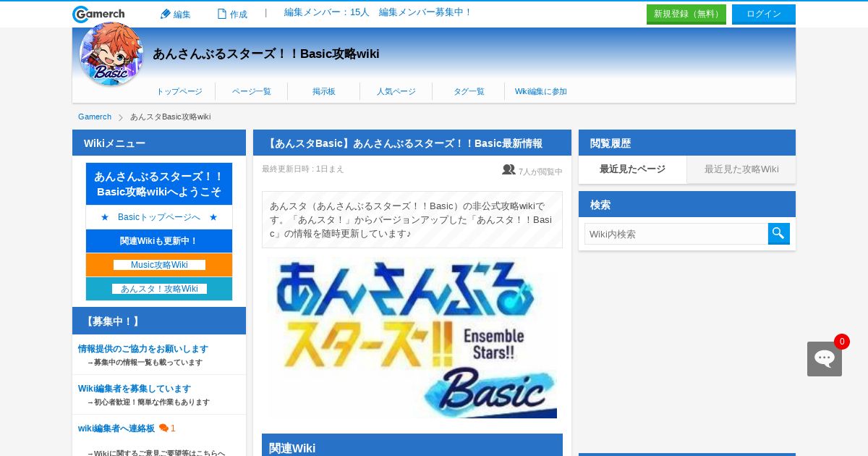Screen dimensions: 868x456
Task: Open the Wiki編集に参加 nav item
Action: pos(541,92)
